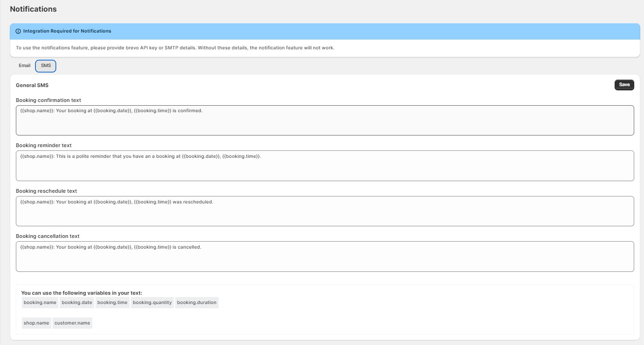644x345 pixels.
Task: Select the shop.name variable tag
Action: point(36,323)
